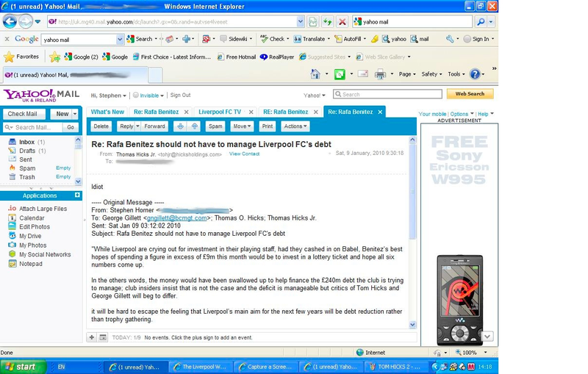Open the Move dropdown menu
This screenshot has width=588, height=374.
pos(242,126)
